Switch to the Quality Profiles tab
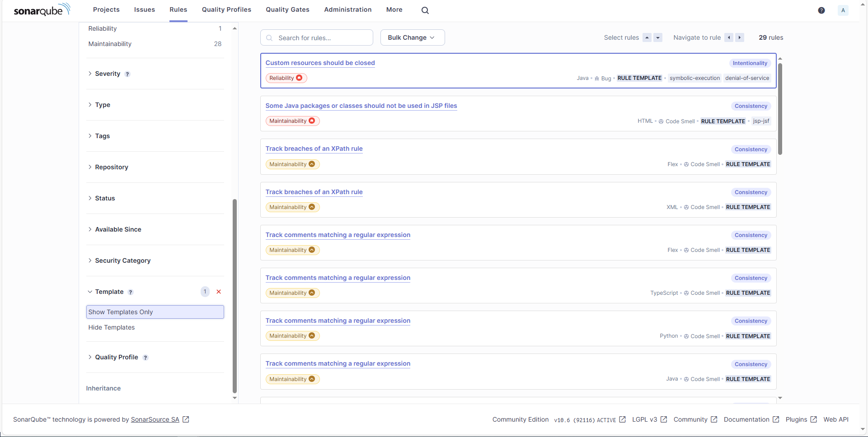868x437 pixels. 226,9
